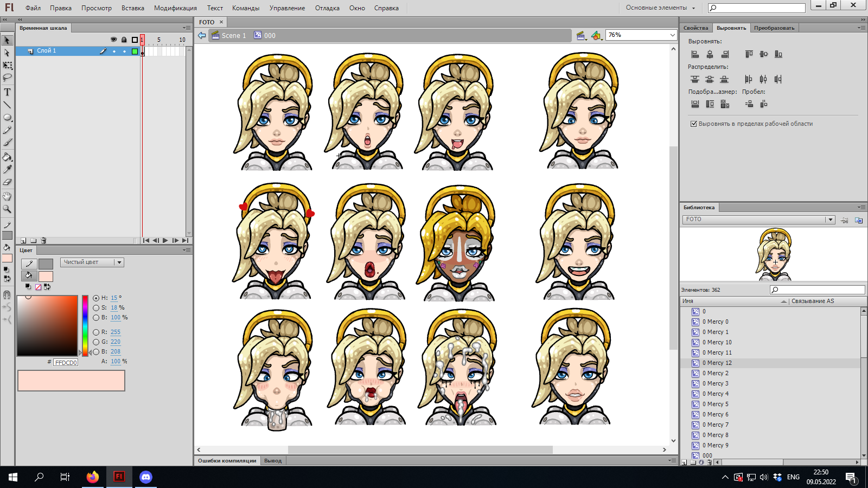This screenshot has height=488, width=868.
Task: Open Firefox from the taskbar
Action: 93,477
